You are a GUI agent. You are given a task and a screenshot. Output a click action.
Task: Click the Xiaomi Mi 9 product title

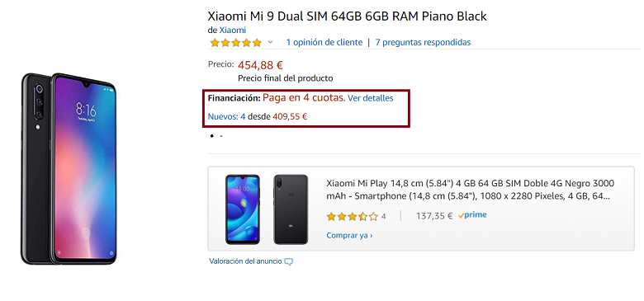point(347,16)
